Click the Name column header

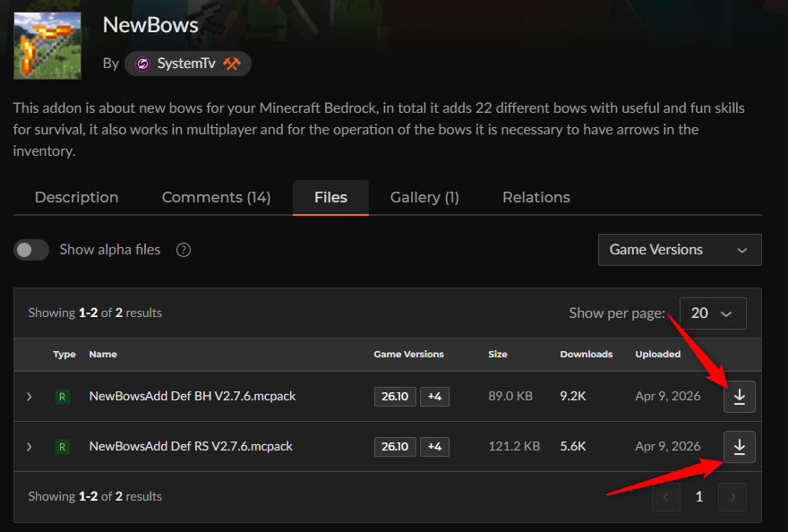pyautogui.click(x=103, y=354)
